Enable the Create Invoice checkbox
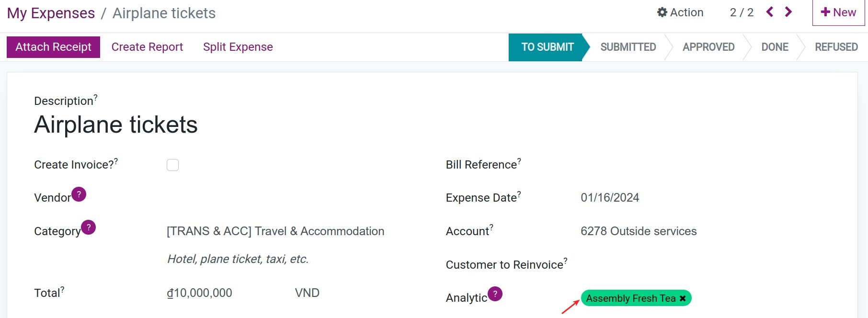 pos(172,165)
